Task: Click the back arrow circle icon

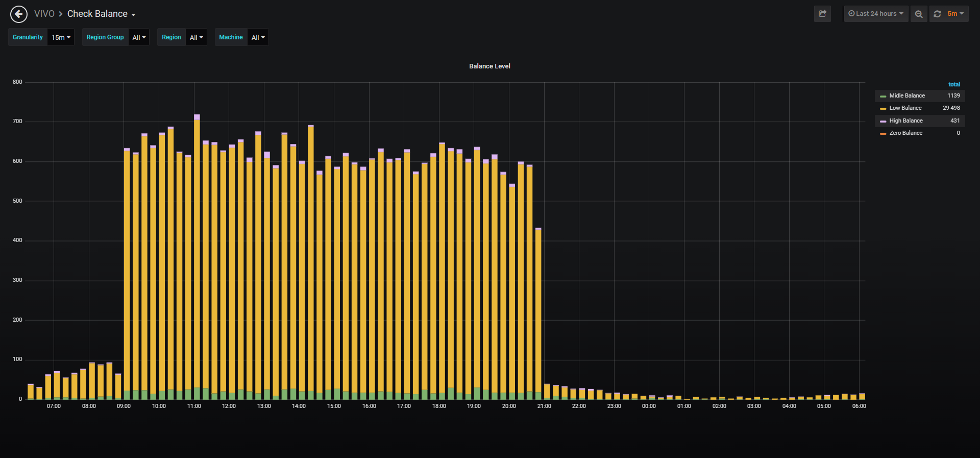Action: [x=19, y=14]
